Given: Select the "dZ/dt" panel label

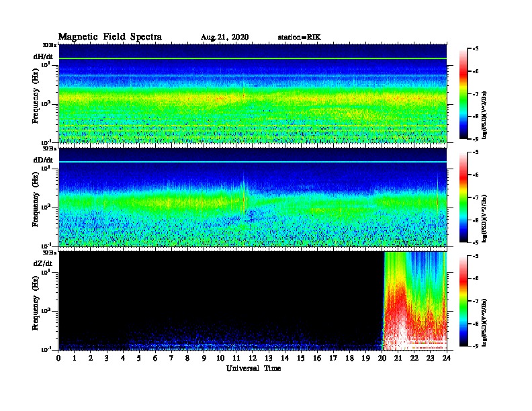Looking at the screenshot, I should (43, 263).
